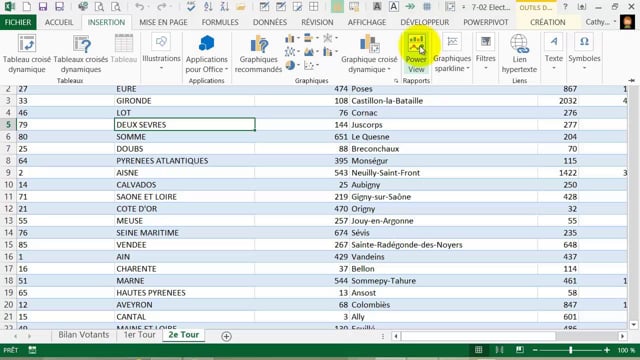Run the spell check icon
This screenshot has height=360, width=640.
click(x=191, y=7)
